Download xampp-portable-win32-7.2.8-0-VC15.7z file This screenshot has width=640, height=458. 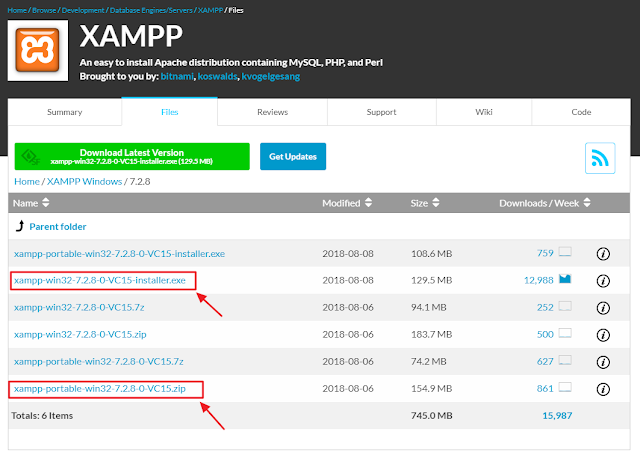point(98,361)
